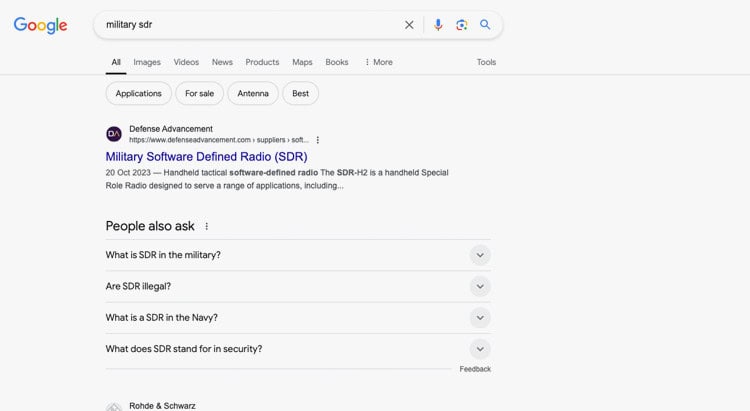Open three-dot menu next to People also ask

pyautogui.click(x=207, y=226)
